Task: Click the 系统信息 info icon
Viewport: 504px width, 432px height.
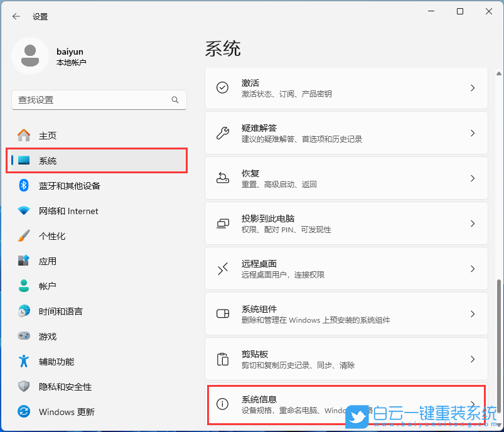Action: (x=222, y=404)
